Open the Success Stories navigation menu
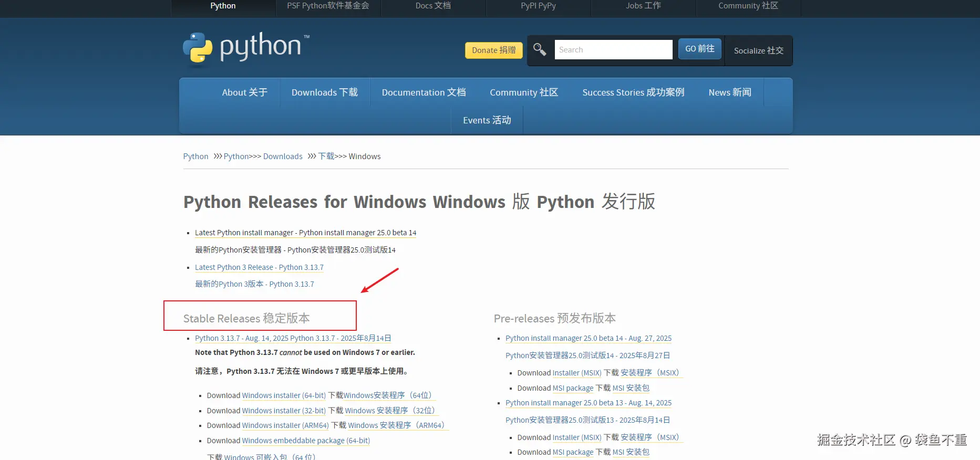This screenshot has width=980, height=460. pyautogui.click(x=633, y=92)
